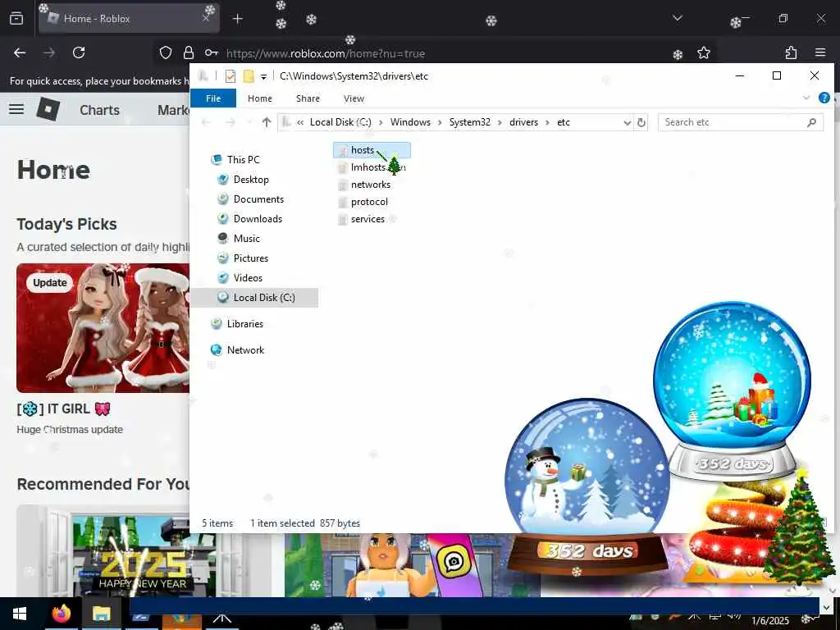Open IT GIRL game thumbnail

[103, 328]
